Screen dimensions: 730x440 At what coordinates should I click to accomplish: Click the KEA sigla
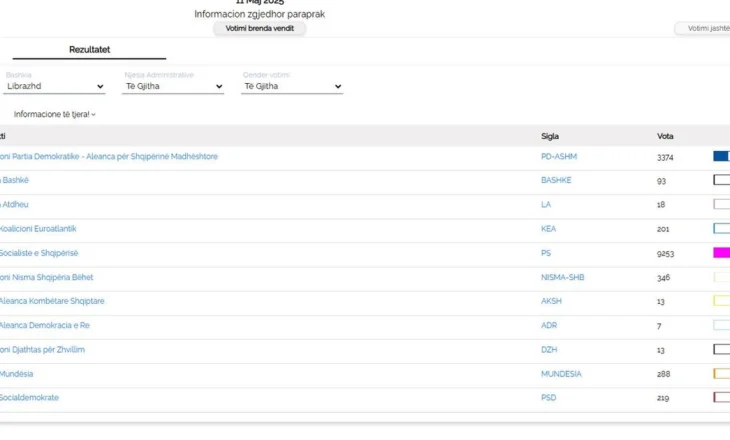[548, 229]
